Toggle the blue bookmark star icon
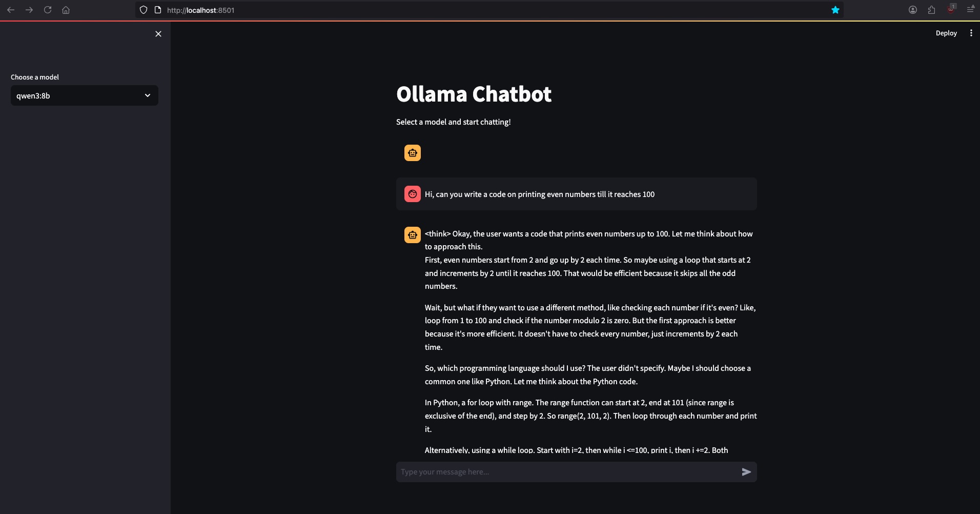Screen dimensions: 980x514 835,10
